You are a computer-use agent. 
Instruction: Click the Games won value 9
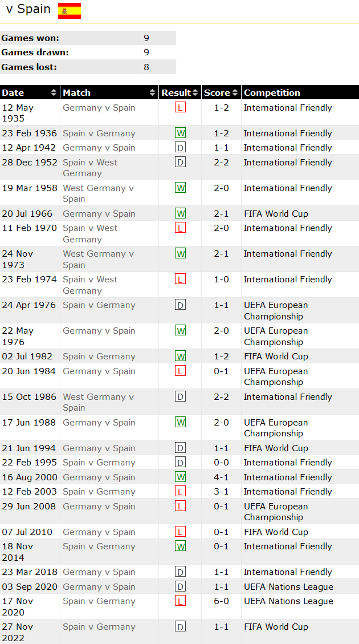point(146,38)
